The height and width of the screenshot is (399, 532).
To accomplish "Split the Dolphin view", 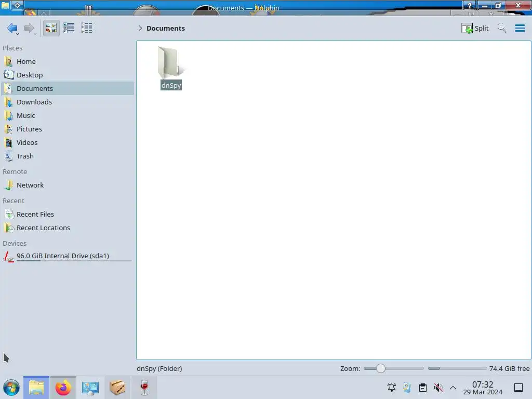I will point(475,28).
